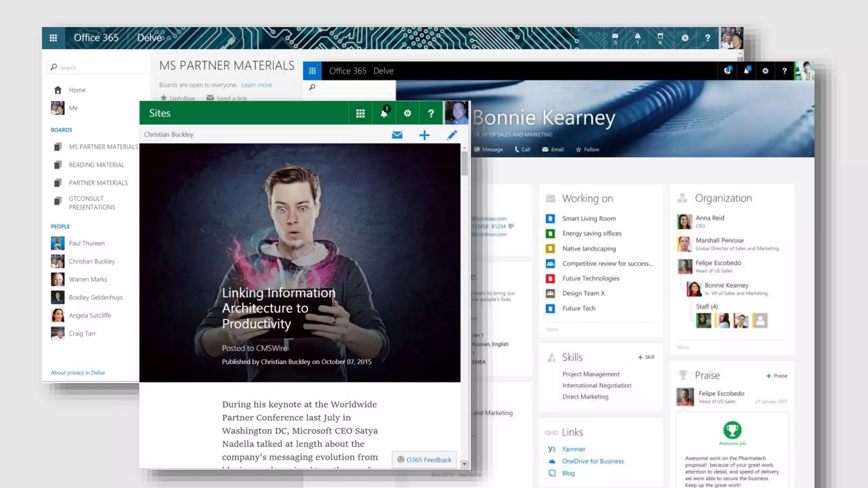
Task: Open notifications bell with badge 1 in back window
Action: pyautogui.click(x=637, y=38)
